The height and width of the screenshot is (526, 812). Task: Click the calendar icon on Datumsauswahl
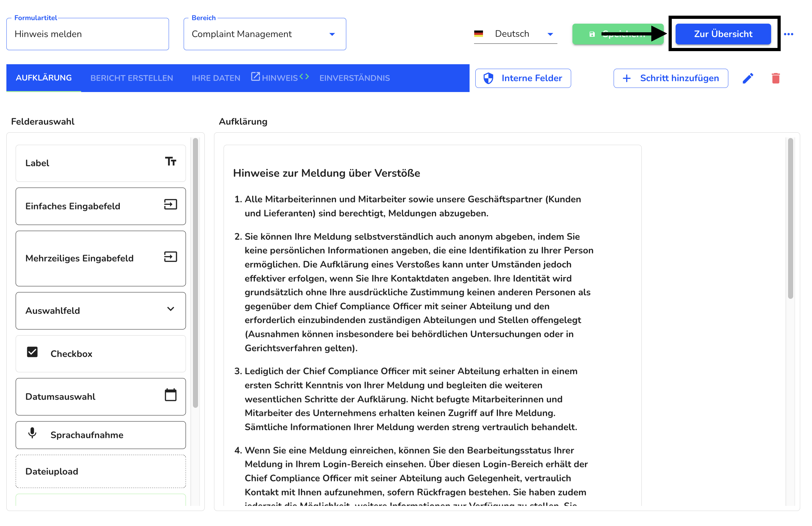[171, 395]
